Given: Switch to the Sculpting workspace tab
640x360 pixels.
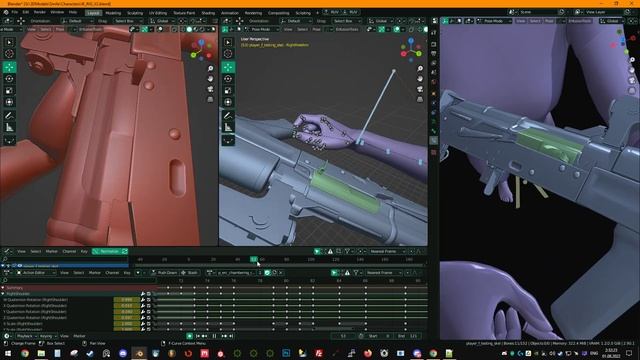Looking at the screenshot, I should (x=135, y=13).
